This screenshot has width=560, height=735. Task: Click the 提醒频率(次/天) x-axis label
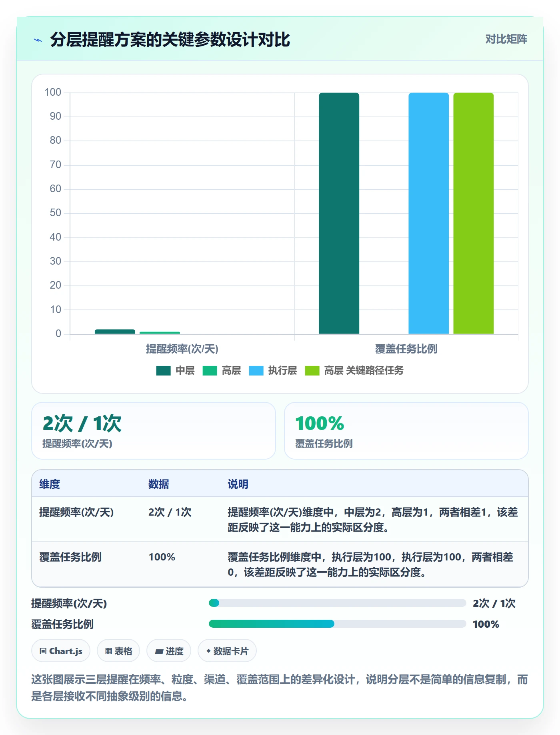click(182, 349)
